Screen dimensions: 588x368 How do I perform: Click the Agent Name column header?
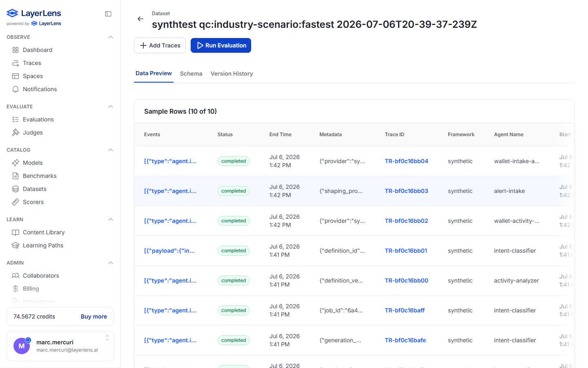tap(509, 135)
